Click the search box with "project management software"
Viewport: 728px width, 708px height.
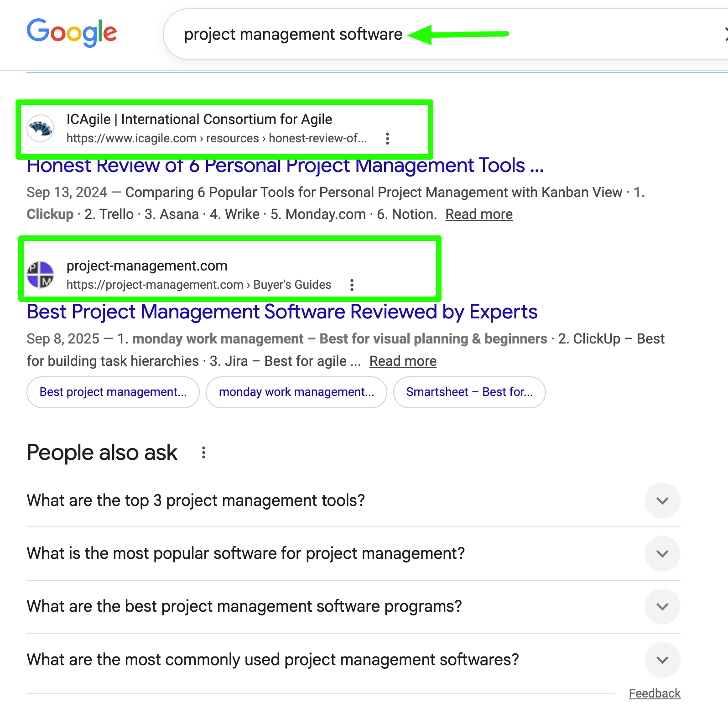[x=445, y=34]
